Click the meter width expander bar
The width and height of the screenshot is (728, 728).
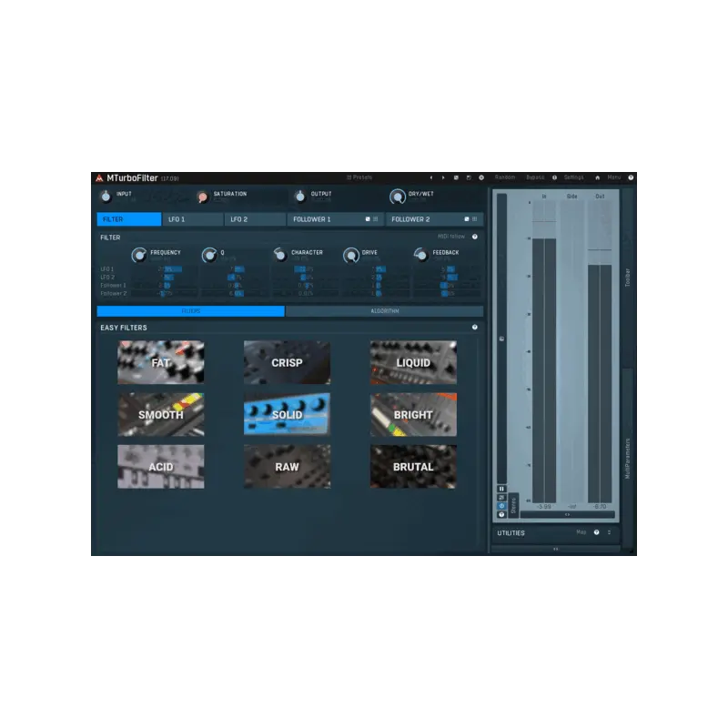(567, 514)
